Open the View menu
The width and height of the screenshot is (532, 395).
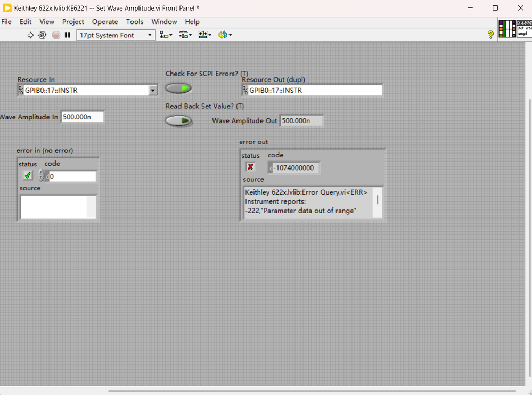click(x=47, y=22)
